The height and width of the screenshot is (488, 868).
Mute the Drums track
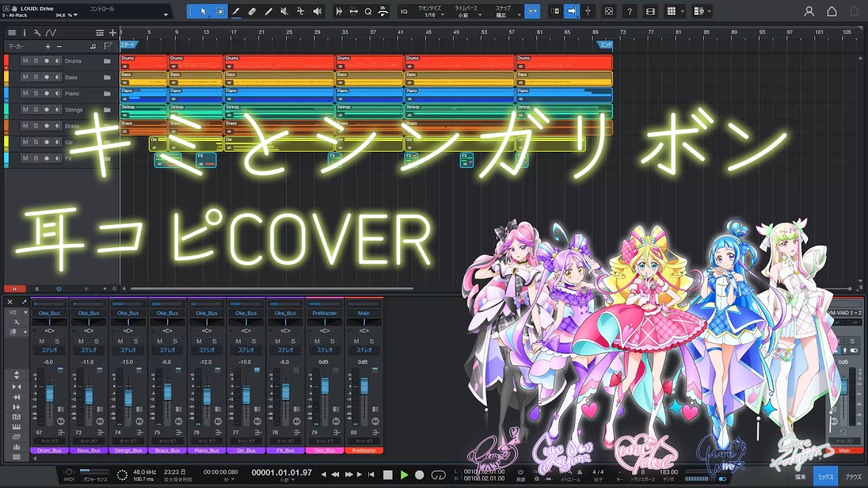point(25,61)
